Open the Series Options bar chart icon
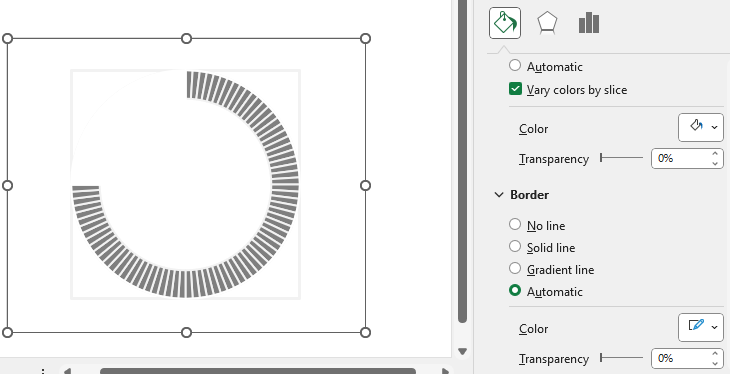Image resolution: width=730 pixels, height=374 pixels. (x=588, y=23)
